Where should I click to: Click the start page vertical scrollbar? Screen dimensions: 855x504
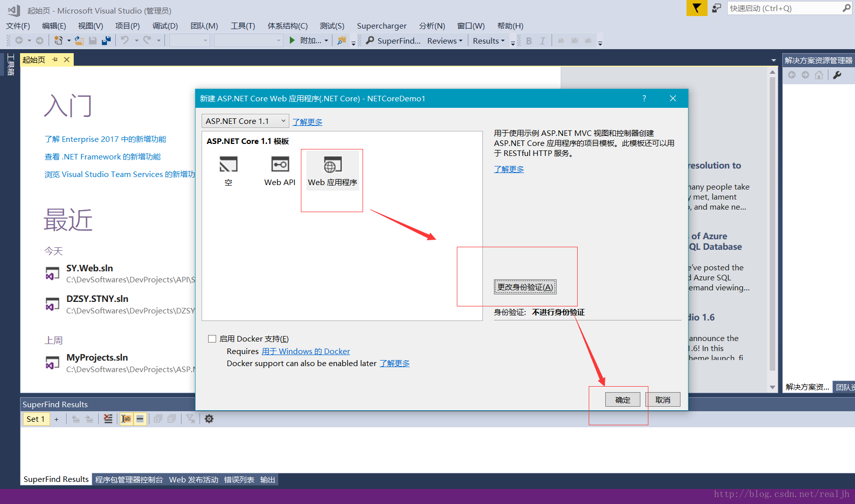(772, 224)
